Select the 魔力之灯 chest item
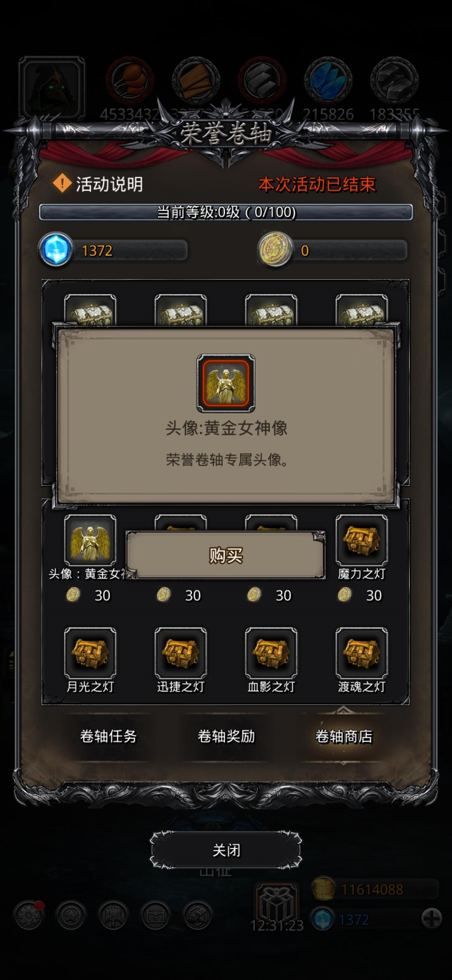452x980 pixels. (362, 540)
